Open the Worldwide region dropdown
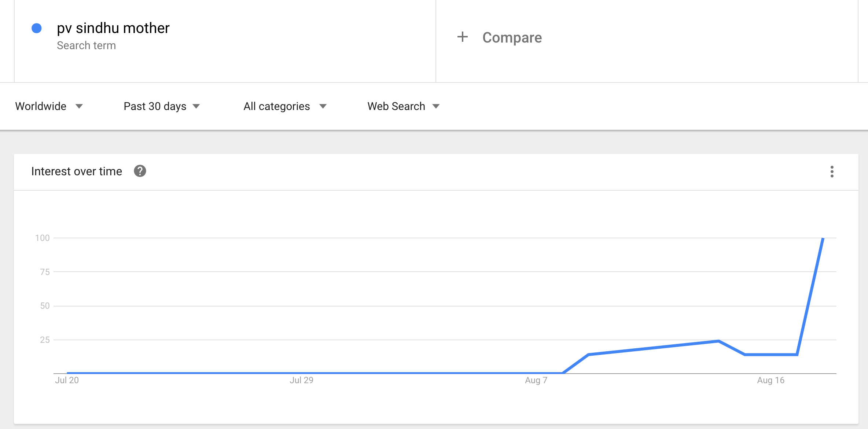 pos(49,106)
